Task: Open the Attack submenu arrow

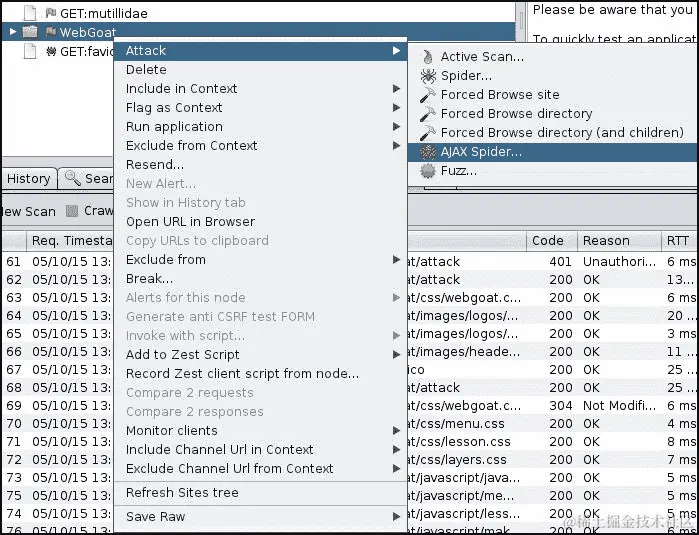Action: click(396, 51)
